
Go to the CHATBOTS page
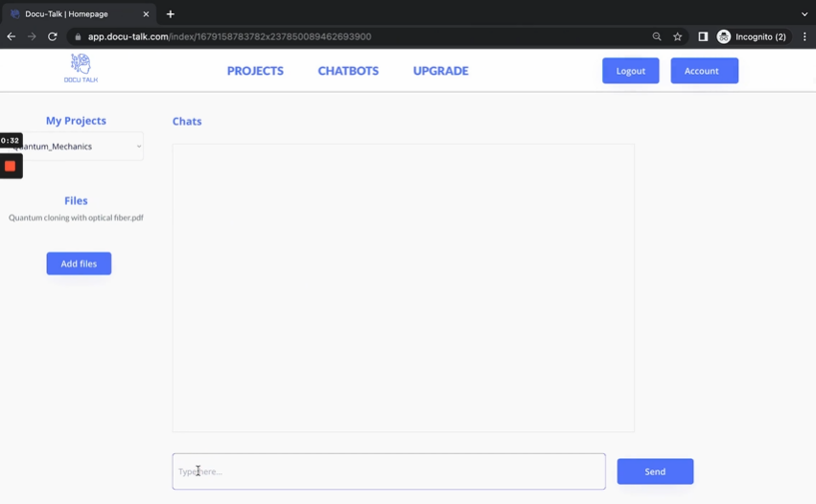(x=348, y=71)
